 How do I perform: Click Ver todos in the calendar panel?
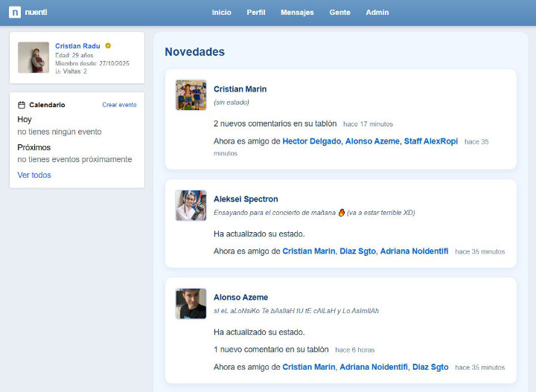[x=34, y=176]
